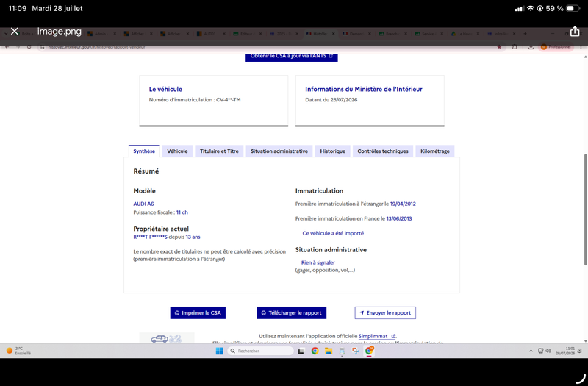Screen dimensions: 588x386
Task: Switch to the Véhicule tab
Action: tap(177, 151)
